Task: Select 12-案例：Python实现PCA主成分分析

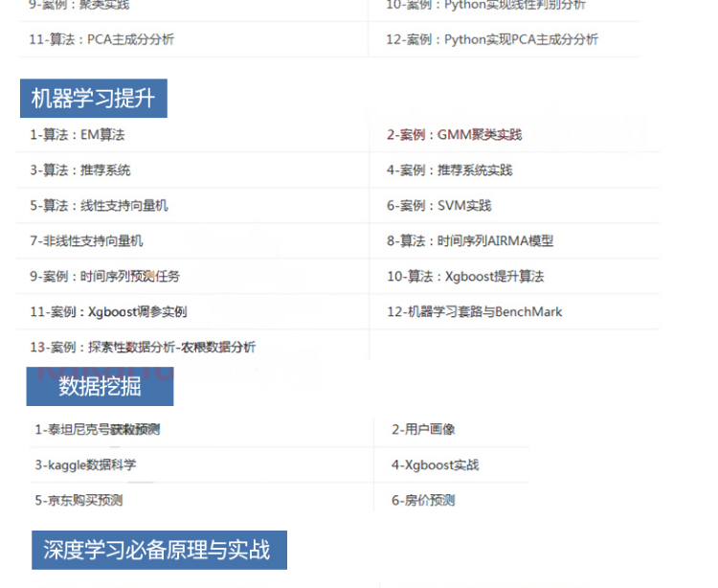Action: click(x=492, y=39)
